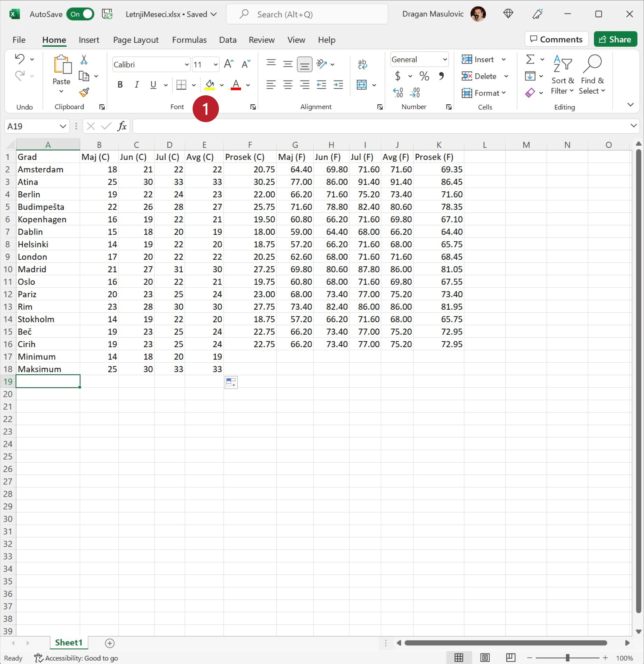644x664 pixels.
Task: Switch to the Page Layout tab
Action: 135,40
